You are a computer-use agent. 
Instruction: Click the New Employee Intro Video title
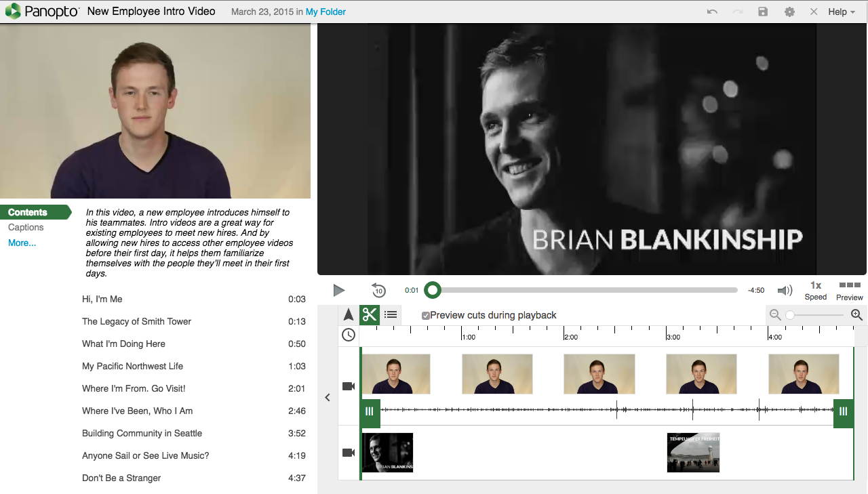(x=151, y=12)
